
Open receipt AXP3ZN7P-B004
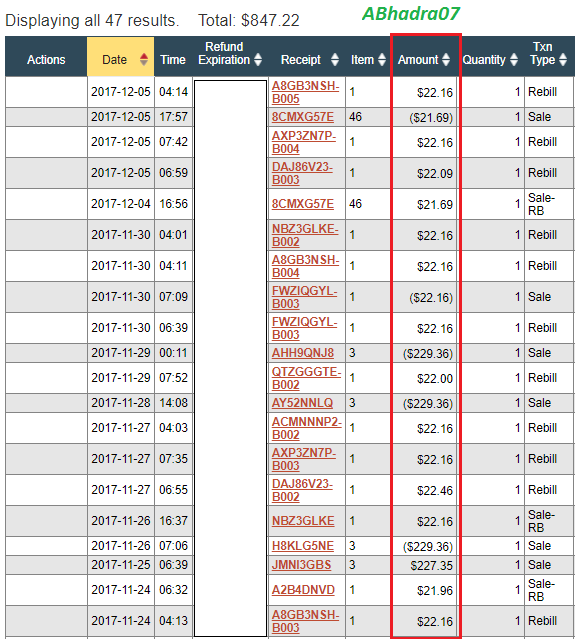pos(304,142)
